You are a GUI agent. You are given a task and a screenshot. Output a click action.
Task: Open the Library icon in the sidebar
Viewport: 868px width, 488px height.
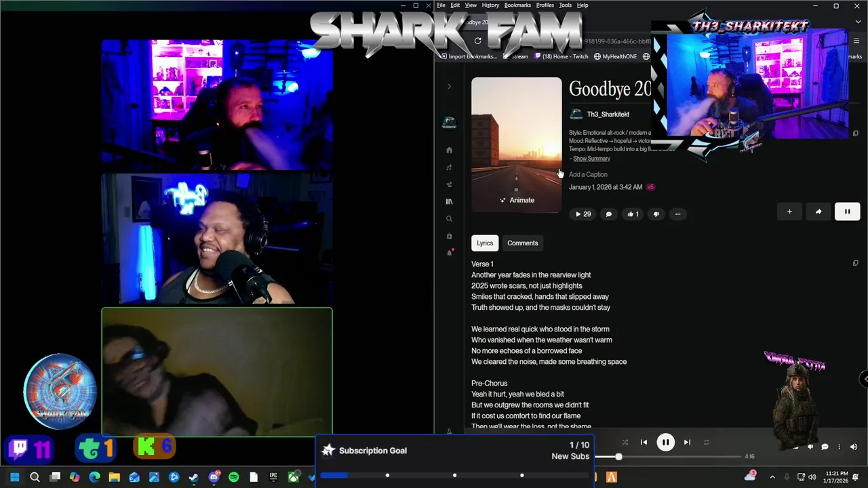coord(449,201)
